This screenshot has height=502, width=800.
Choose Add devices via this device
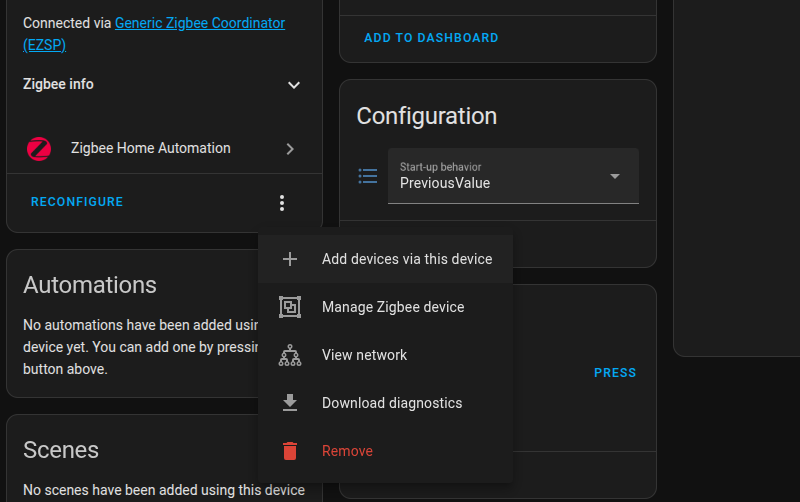[x=407, y=259]
